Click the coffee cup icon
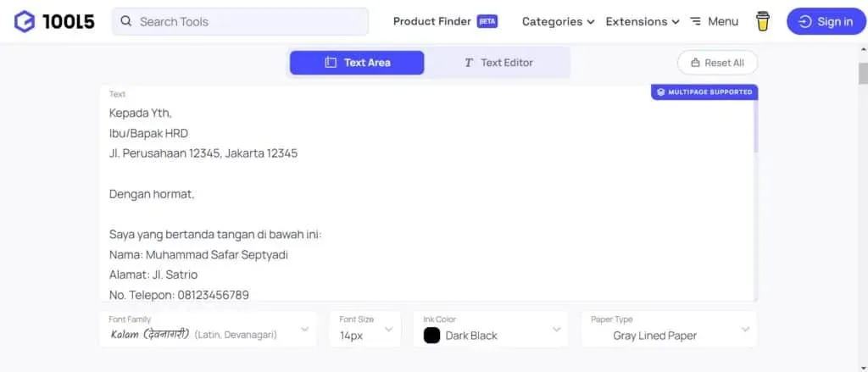 pos(763,22)
